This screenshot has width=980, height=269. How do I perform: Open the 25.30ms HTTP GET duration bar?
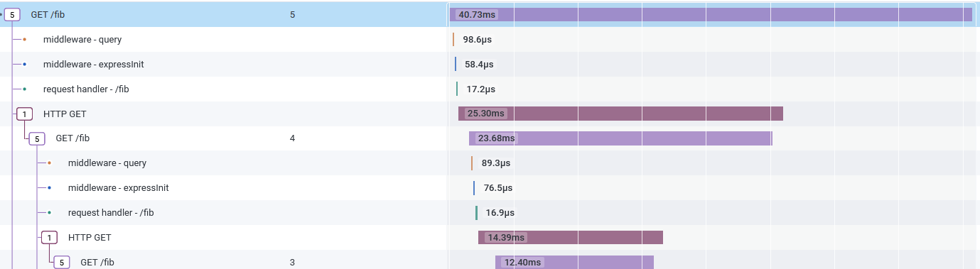click(620, 114)
